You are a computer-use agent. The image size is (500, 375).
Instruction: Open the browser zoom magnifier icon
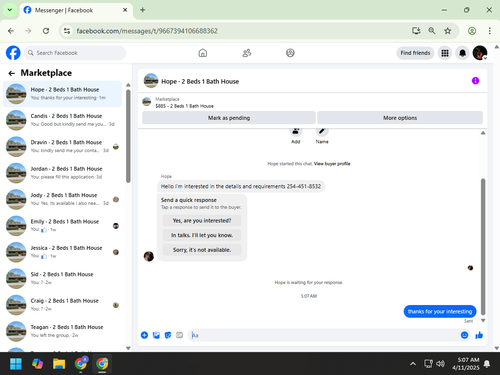432,31
